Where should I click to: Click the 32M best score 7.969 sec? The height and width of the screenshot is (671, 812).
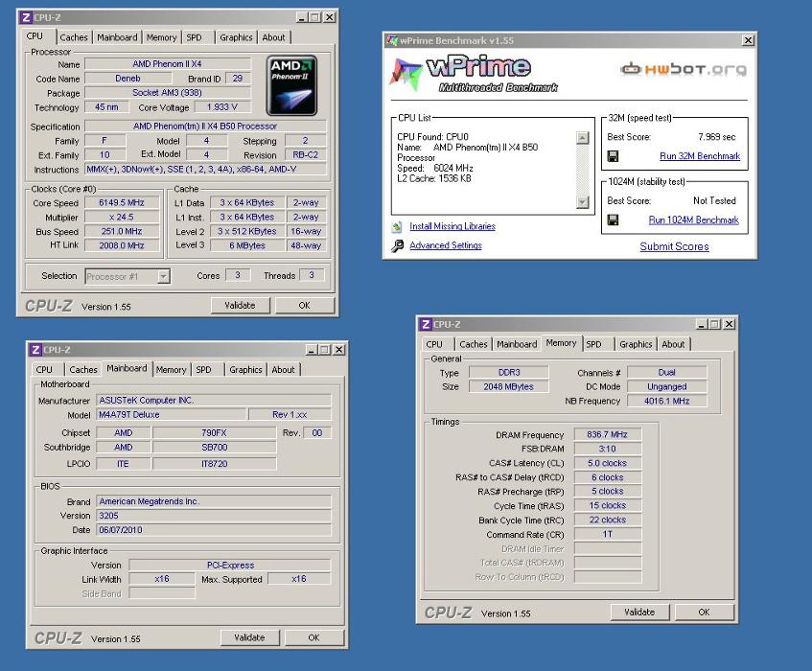tap(717, 137)
